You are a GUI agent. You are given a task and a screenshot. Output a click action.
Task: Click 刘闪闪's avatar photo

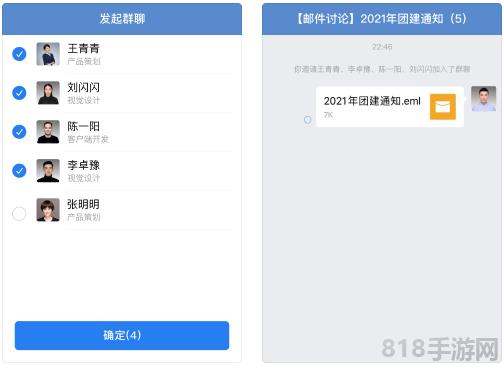pyautogui.click(x=48, y=93)
